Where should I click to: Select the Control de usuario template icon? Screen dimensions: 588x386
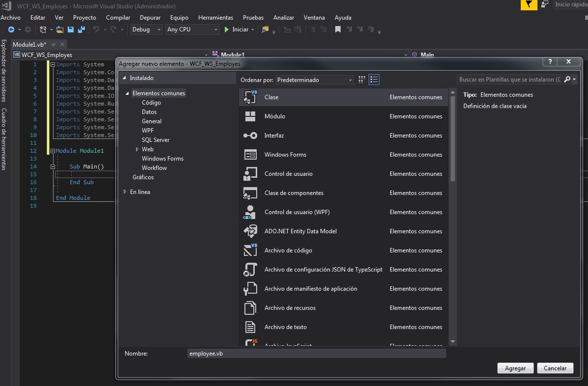(x=250, y=174)
